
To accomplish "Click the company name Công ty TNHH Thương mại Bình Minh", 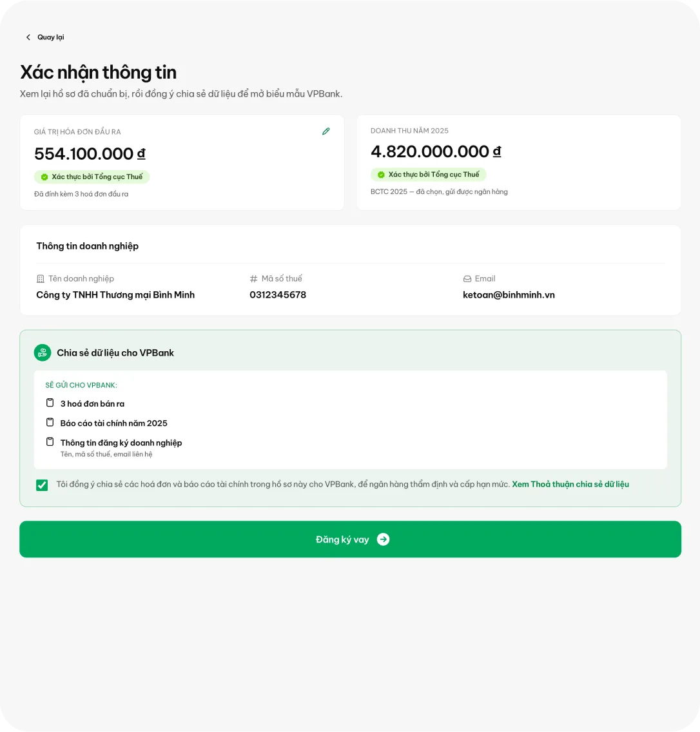I will [115, 295].
